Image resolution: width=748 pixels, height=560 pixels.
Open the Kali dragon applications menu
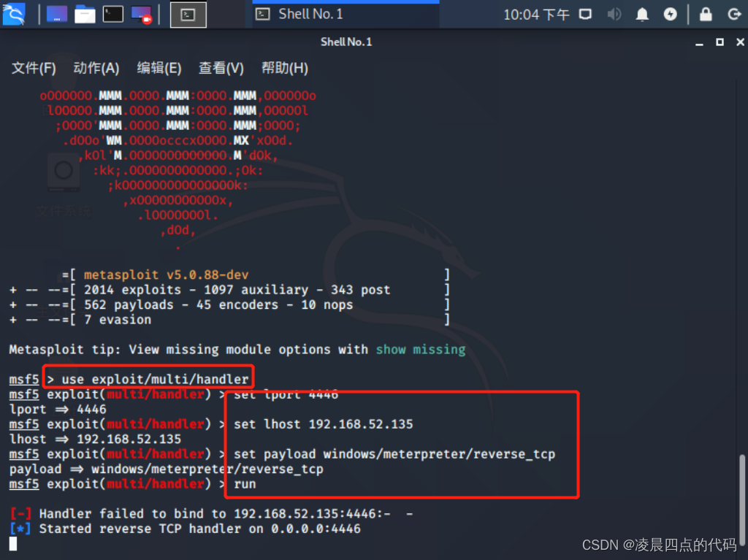(x=14, y=15)
